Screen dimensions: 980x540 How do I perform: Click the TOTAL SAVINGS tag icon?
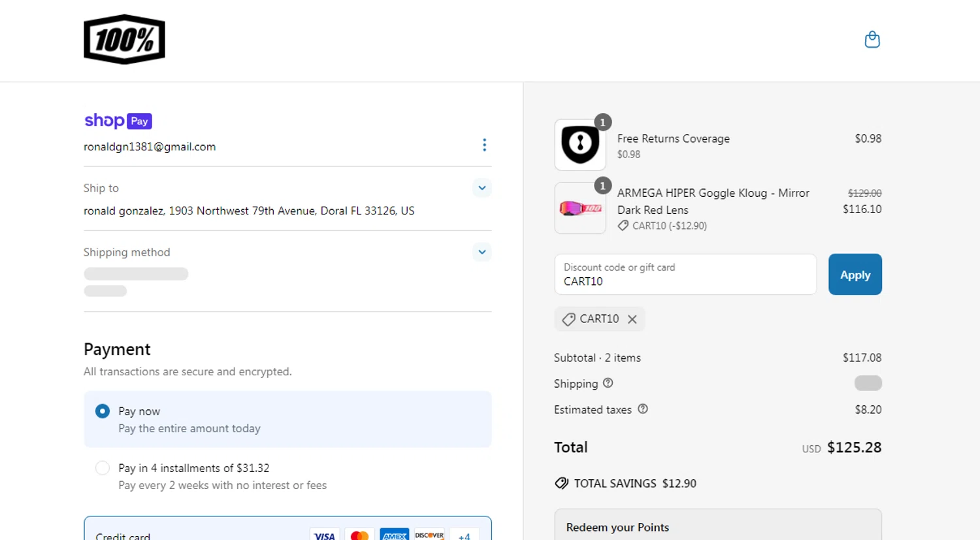pos(561,483)
